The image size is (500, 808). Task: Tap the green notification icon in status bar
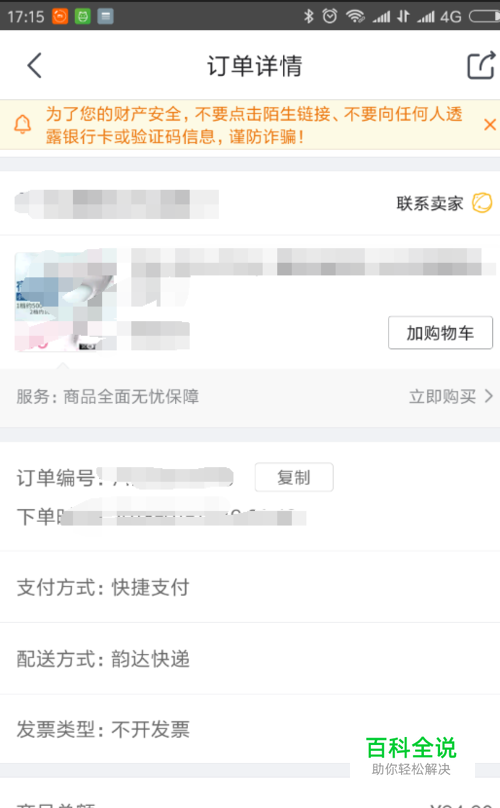(x=82, y=16)
